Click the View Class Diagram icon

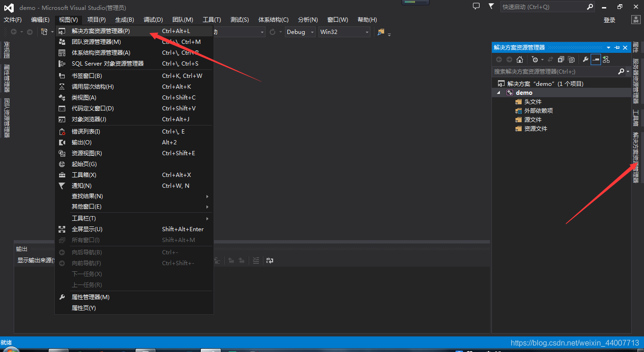point(606,59)
